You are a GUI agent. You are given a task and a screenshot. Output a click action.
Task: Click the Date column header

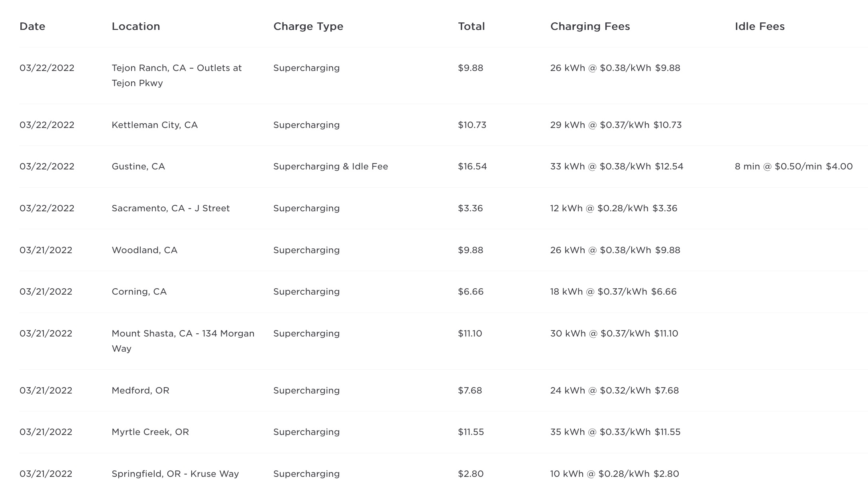pyautogui.click(x=32, y=26)
